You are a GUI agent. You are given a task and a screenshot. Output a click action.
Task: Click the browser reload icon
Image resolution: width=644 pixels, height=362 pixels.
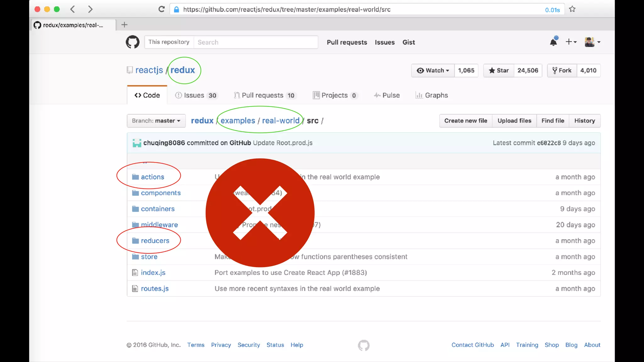click(161, 9)
